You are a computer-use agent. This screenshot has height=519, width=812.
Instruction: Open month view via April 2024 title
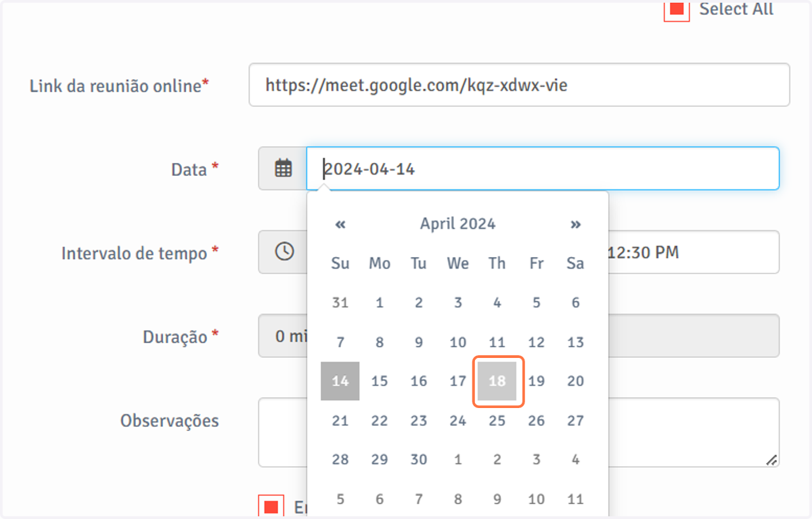[458, 224]
